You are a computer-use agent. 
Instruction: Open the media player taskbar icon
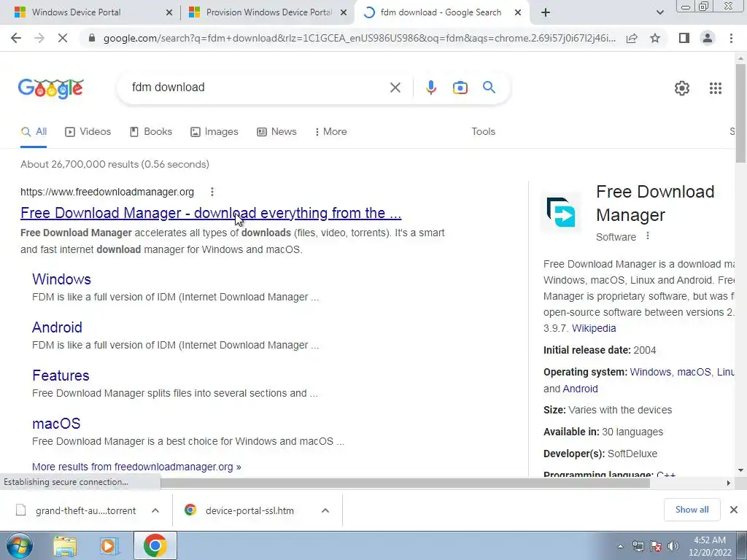[109, 546]
